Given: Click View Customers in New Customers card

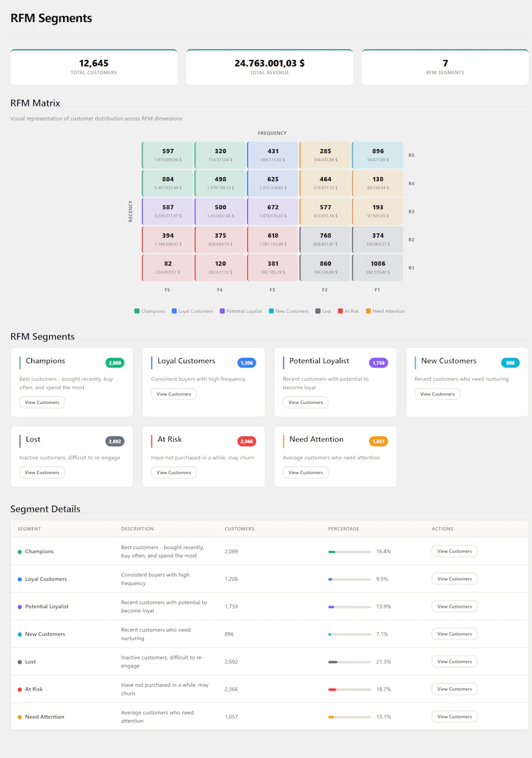Looking at the screenshot, I should coord(438,394).
